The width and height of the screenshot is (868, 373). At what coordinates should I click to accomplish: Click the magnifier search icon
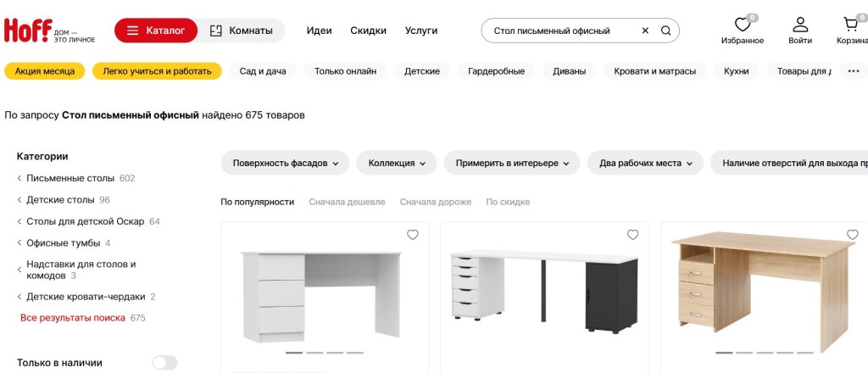(666, 31)
